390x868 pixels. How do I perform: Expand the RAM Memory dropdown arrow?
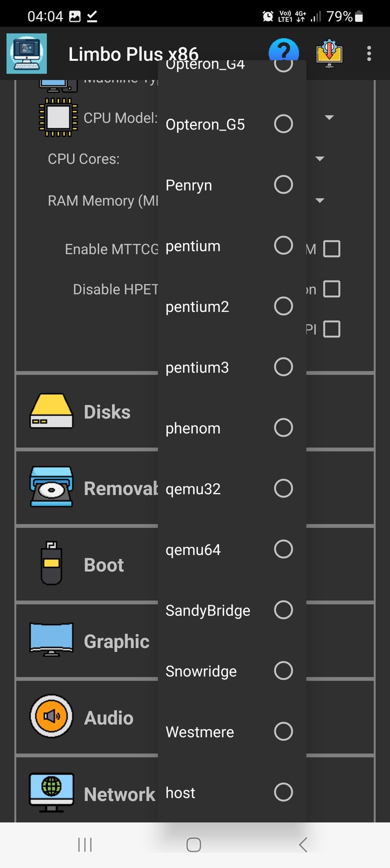[x=320, y=201]
